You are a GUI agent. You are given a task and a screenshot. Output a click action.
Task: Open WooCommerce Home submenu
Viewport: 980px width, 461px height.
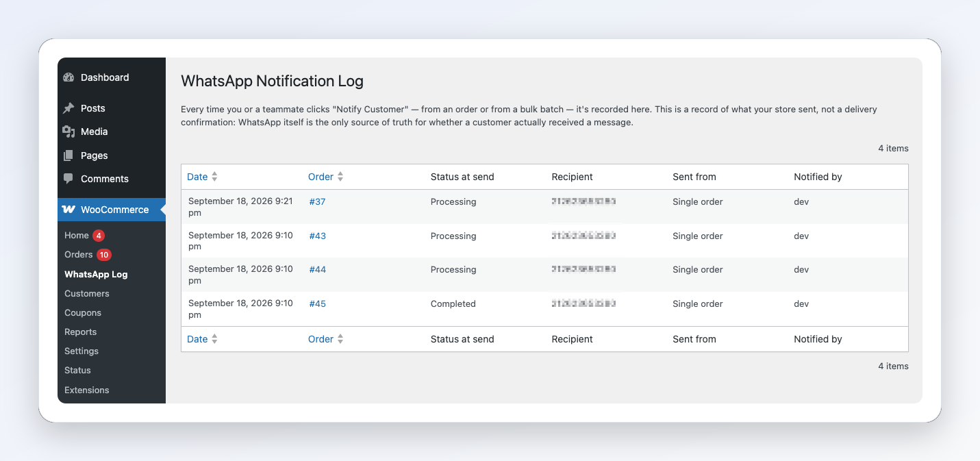click(77, 236)
